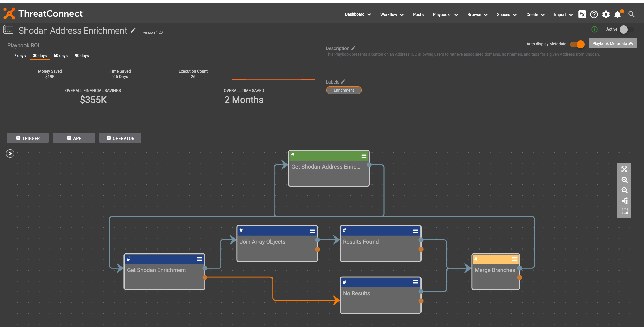Click the $355K overall financial savings value
This screenshot has height=332, width=644.
tap(93, 100)
